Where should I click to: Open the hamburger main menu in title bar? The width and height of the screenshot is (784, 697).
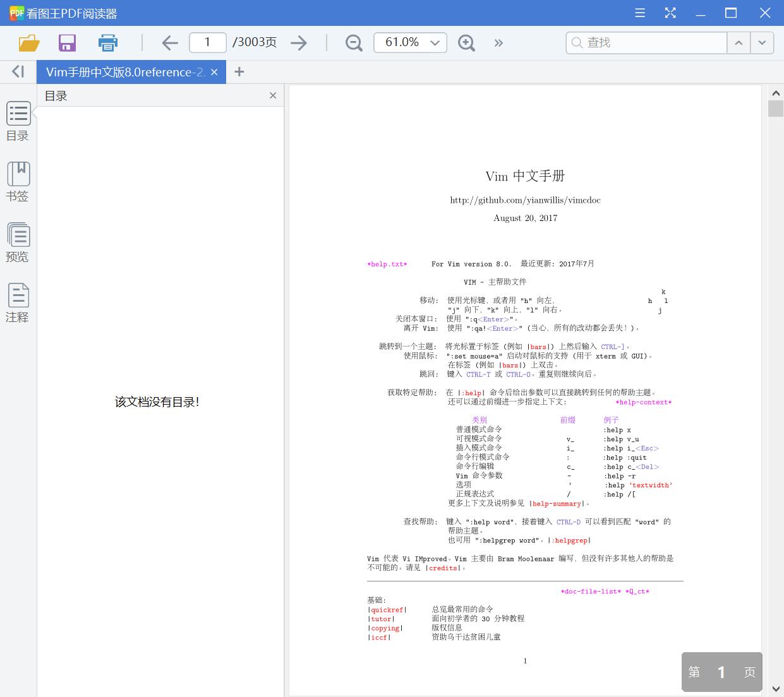tap(640, 13)
